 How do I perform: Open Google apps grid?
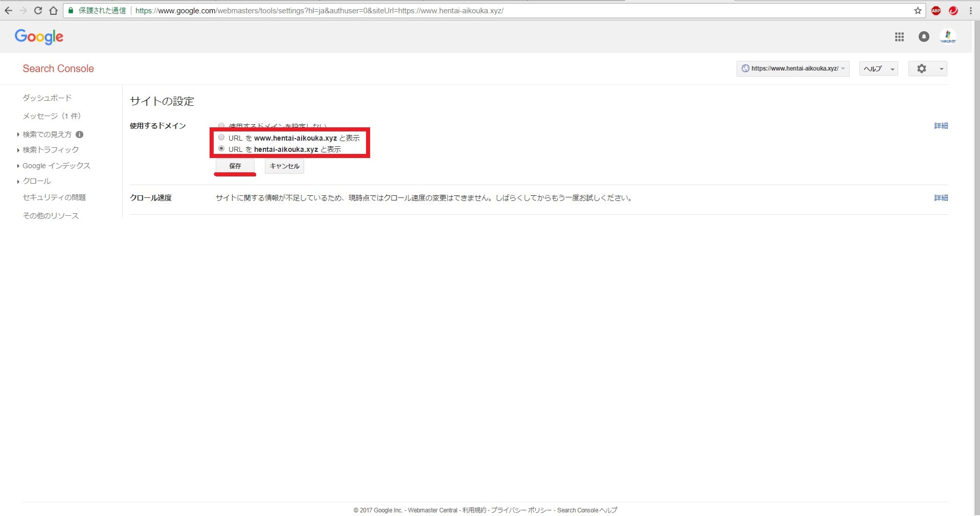pos(899,36)
